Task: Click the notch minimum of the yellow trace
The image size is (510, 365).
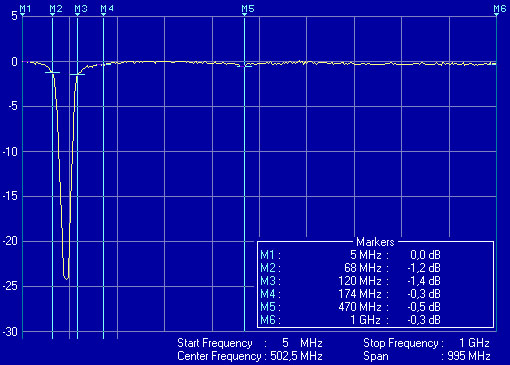Action: [x=67, y=279]
